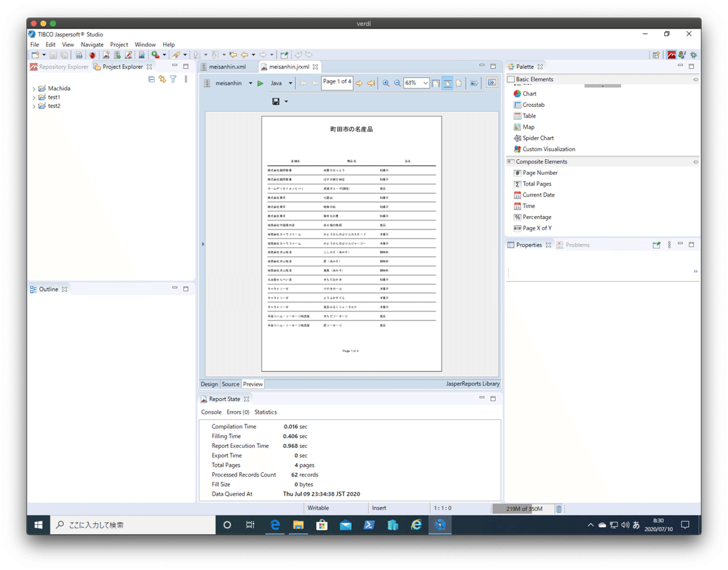
Task: Toggle actual-size page view mode
Action: [x=458, y=83]
